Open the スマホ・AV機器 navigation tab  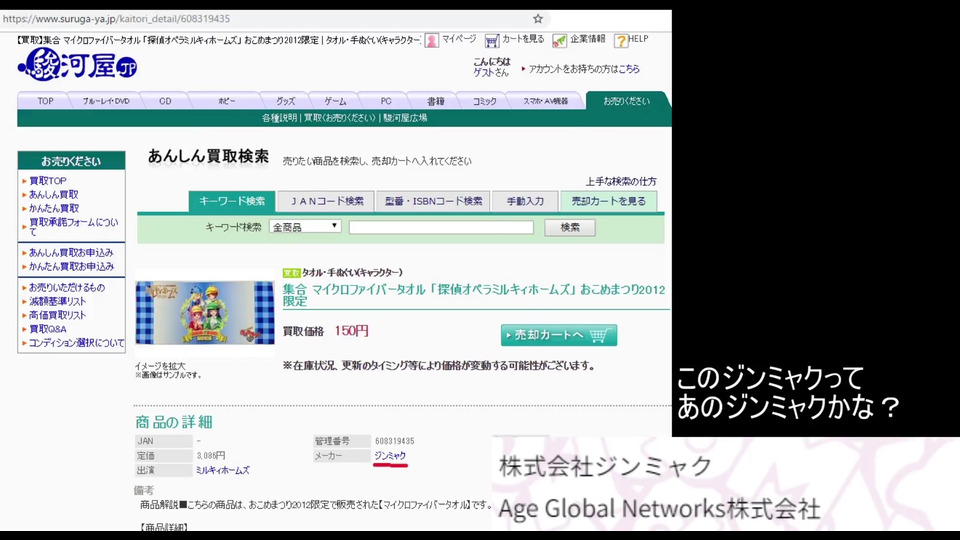click(545, 101)
